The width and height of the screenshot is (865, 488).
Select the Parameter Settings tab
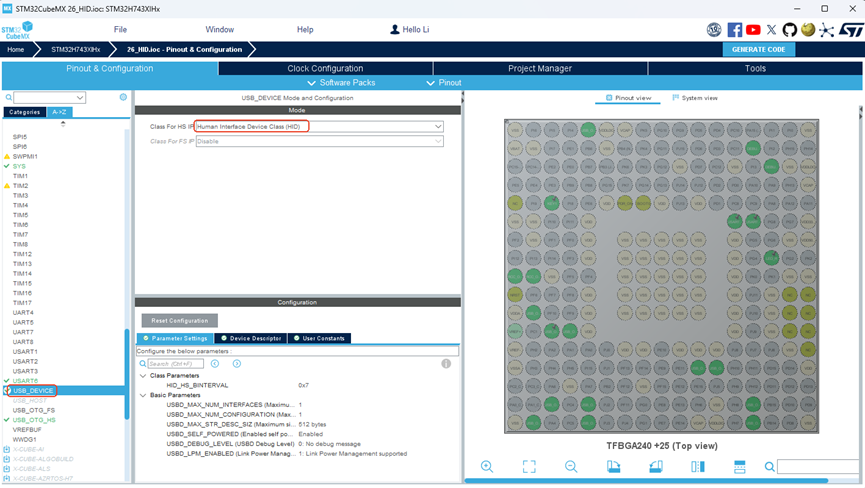(x=175, y=338)
